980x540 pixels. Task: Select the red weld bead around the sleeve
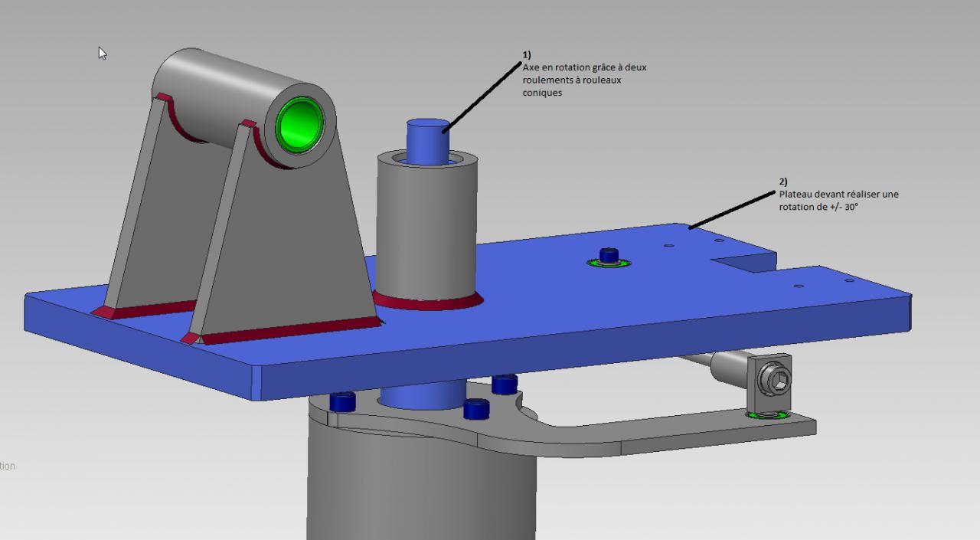point(427,303)
